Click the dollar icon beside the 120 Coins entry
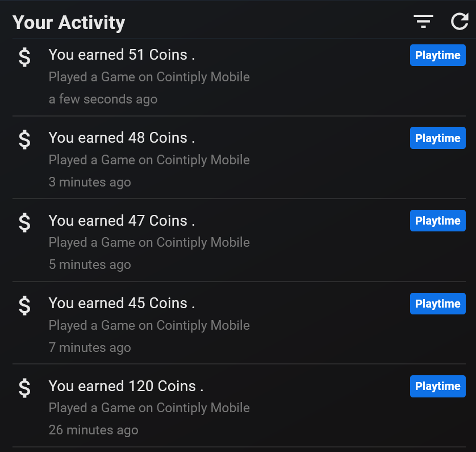Screen dimensions: 476x452 (24, 388)
